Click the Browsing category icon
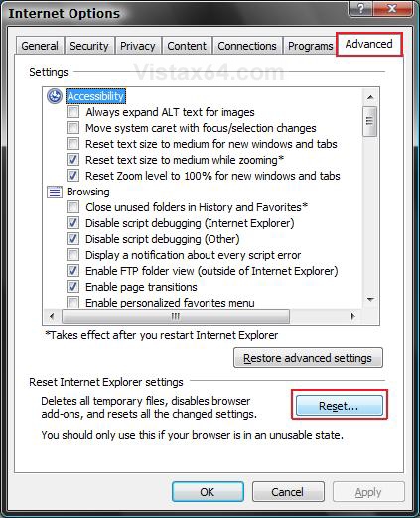 point(55,192)
